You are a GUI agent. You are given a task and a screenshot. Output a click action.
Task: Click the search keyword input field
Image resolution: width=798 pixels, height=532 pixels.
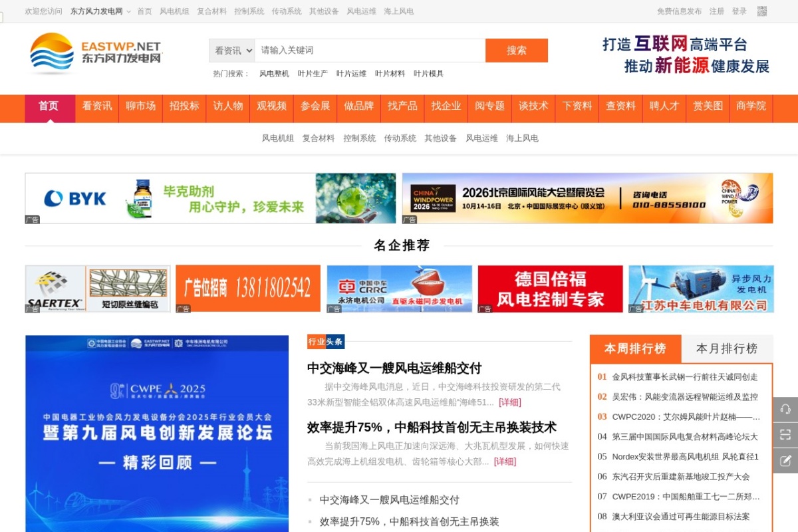click(370, 51)
